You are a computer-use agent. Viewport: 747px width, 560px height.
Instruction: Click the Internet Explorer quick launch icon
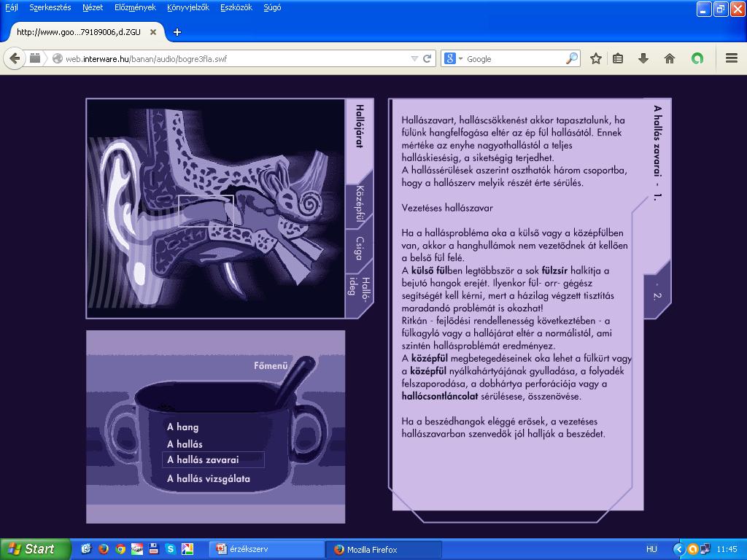(x=86, y=549)
